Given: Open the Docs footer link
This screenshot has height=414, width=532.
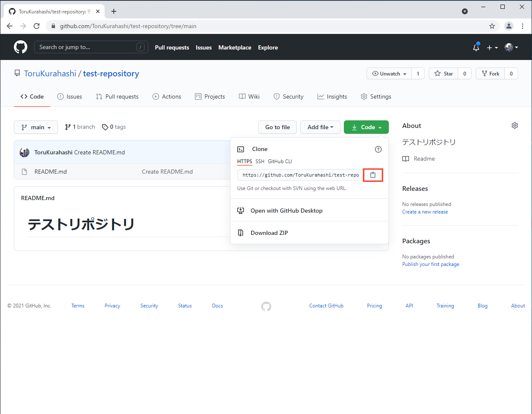Looking at the screenshot, I should 218,306.
